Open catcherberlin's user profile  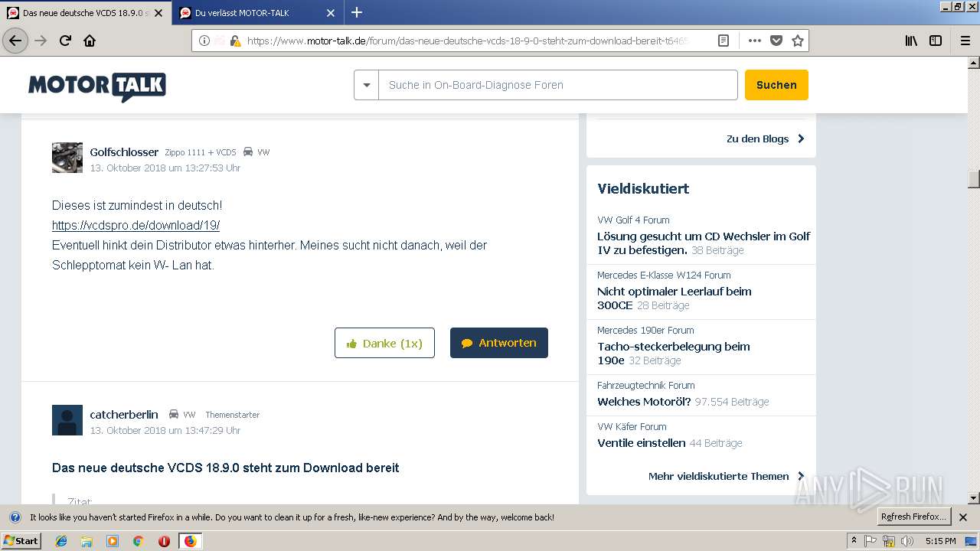coord(124,414)
